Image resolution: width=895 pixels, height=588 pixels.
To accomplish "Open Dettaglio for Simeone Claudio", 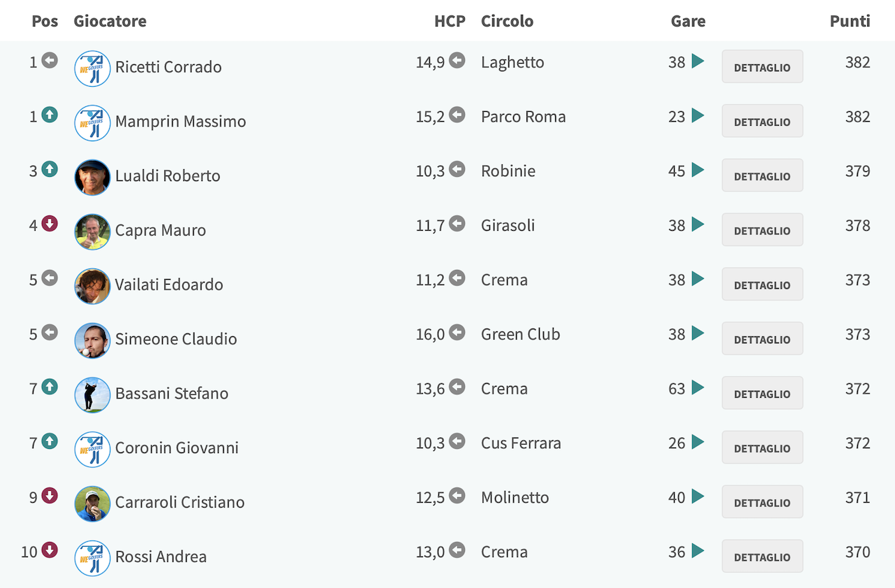I will [762, 338].
